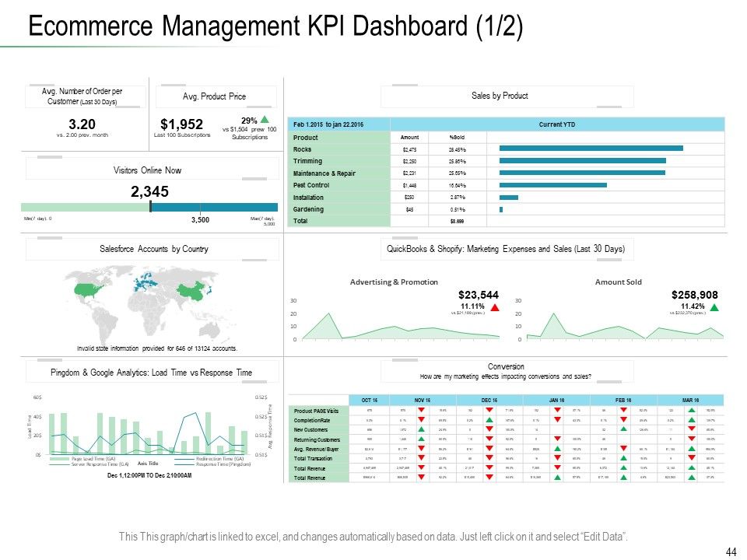This screenshot has height=560, width=747.
Task: Open the Sales by Product panel title
Action: coord(500,96)
